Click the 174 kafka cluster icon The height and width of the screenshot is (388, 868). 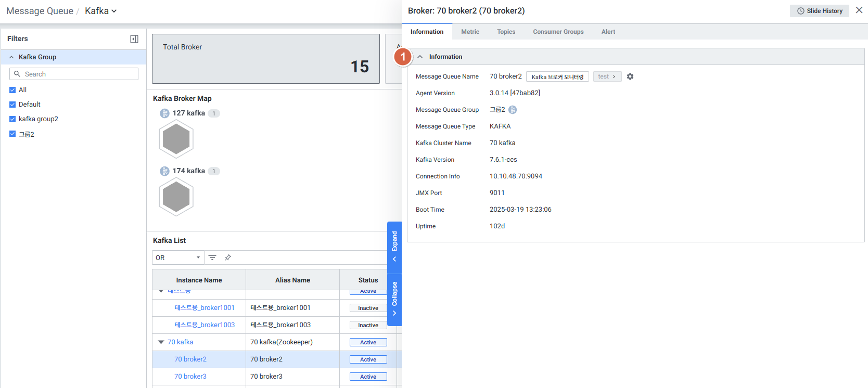(164, 171)
